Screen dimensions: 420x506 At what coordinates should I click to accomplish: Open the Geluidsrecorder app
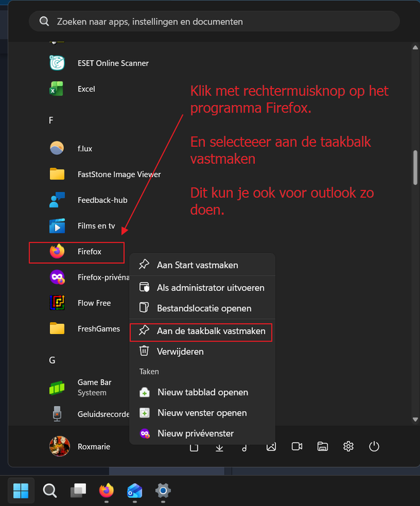coord(89,414)
